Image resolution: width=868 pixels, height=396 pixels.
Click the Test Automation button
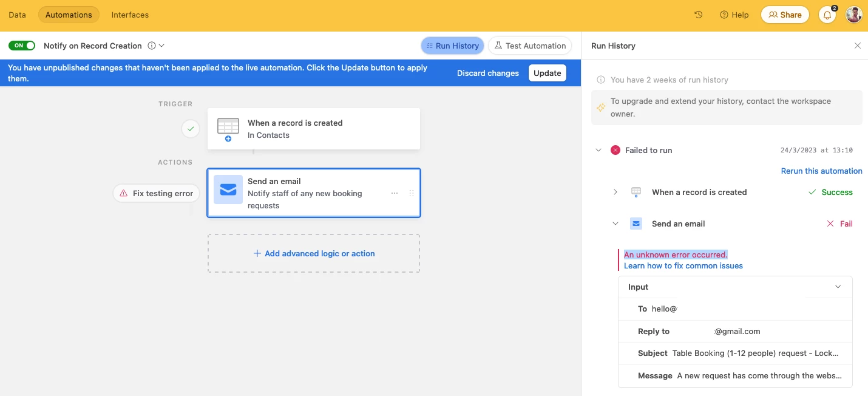point(529,46)
